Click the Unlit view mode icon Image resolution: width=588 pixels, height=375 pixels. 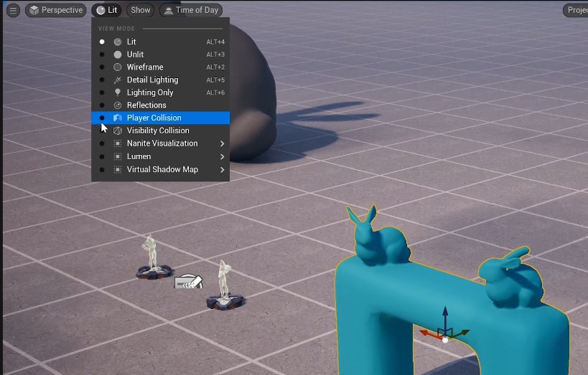coord(118,54)
